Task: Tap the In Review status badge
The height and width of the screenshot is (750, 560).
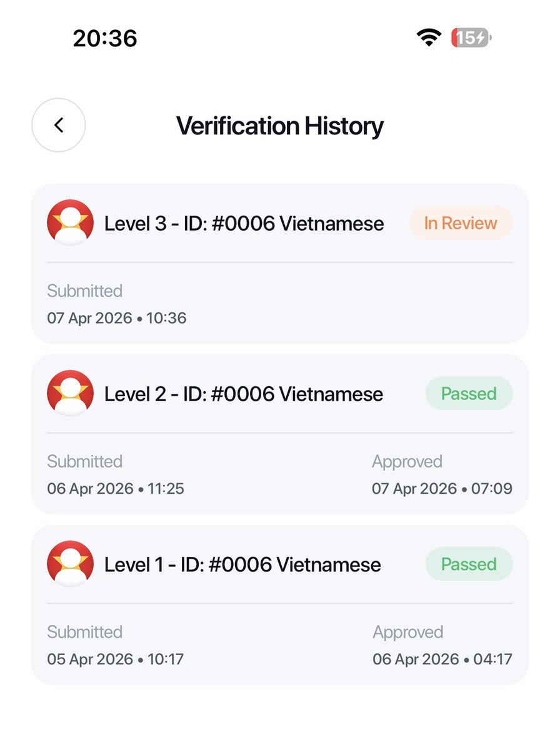Action: click(x=461, y=223)
